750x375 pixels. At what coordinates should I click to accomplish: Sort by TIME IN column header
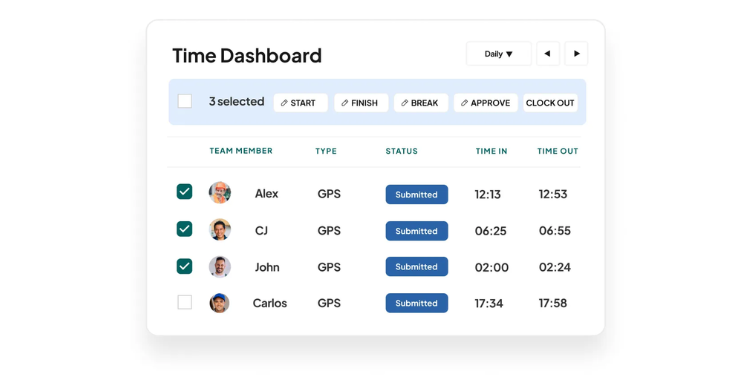pos(492,151)
